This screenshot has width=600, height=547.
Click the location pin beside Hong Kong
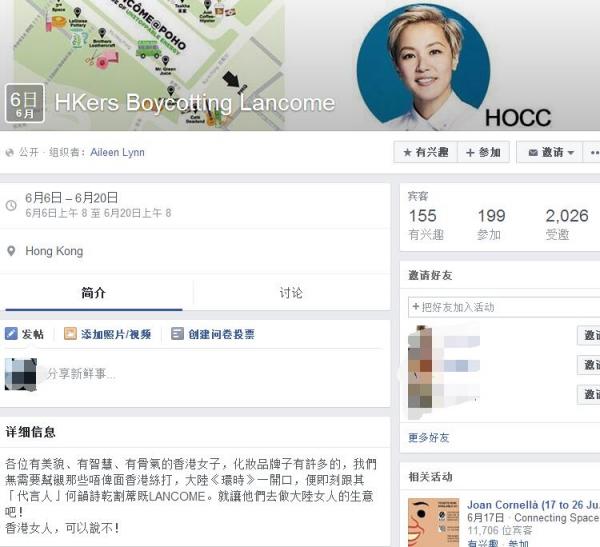[11, 251]
